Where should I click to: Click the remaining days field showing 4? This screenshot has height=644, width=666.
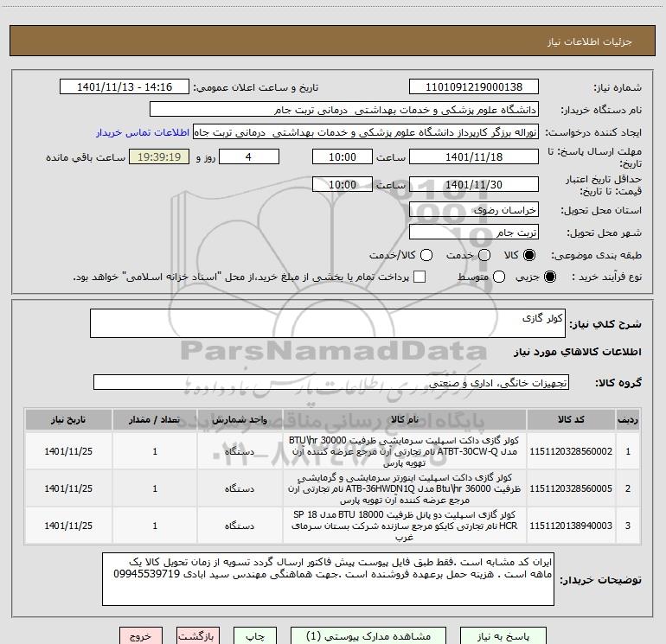(x=249, y=156)
